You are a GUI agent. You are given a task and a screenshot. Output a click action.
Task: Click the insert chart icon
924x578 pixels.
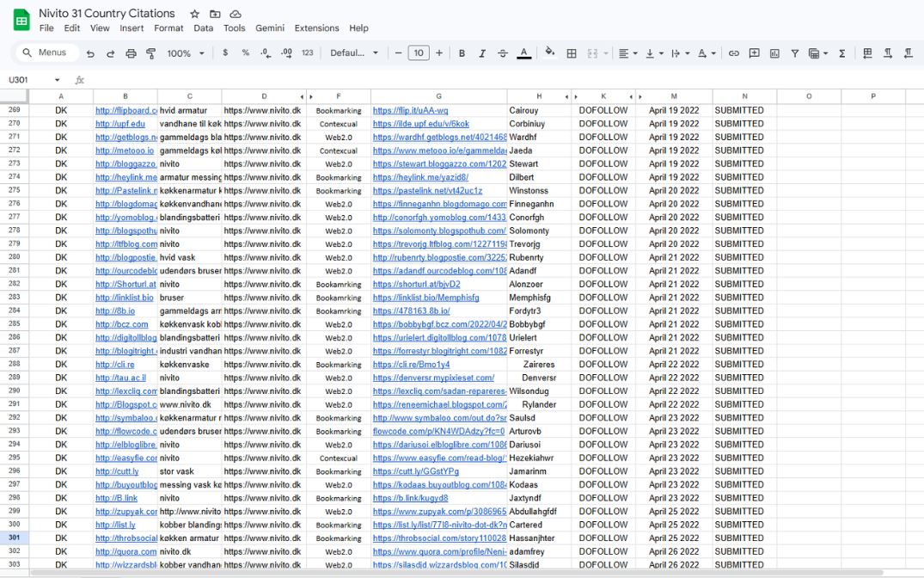click(774, 53)
